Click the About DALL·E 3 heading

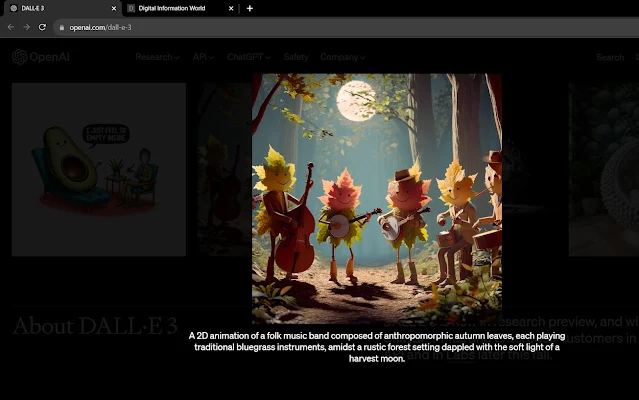(95, 326)
